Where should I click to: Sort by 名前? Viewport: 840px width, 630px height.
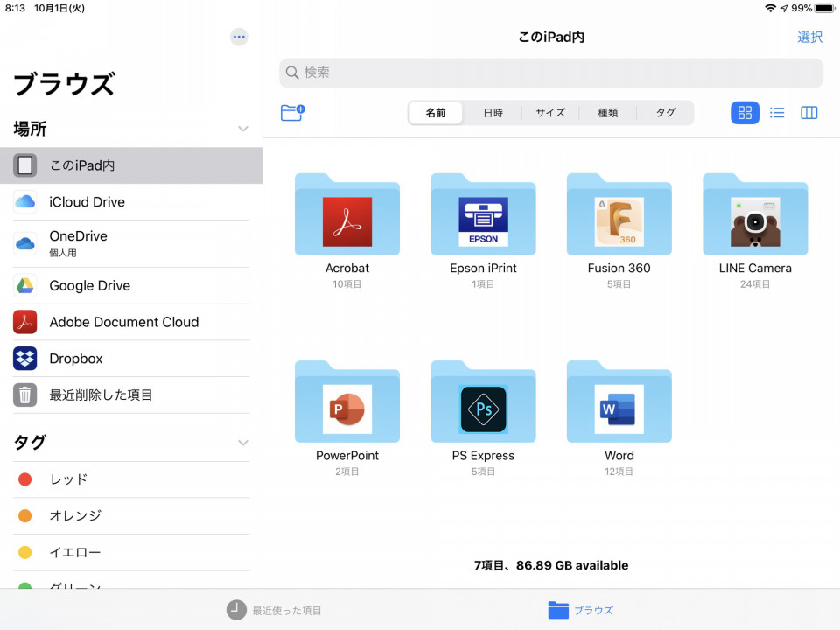pos(436,113)
